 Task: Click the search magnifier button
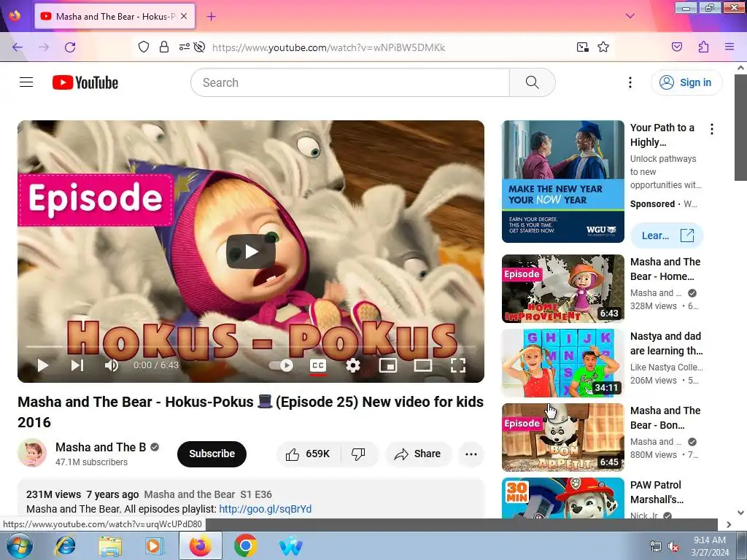click(x=532, y=82)
